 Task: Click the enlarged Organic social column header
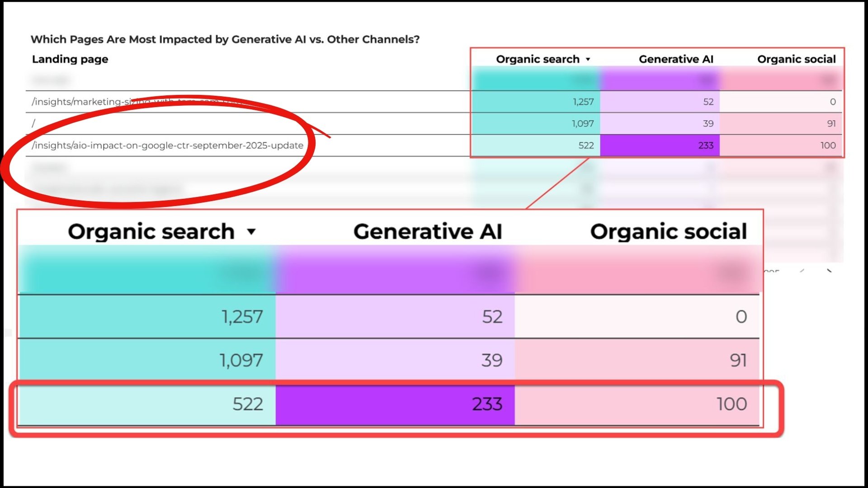[668, 231]
